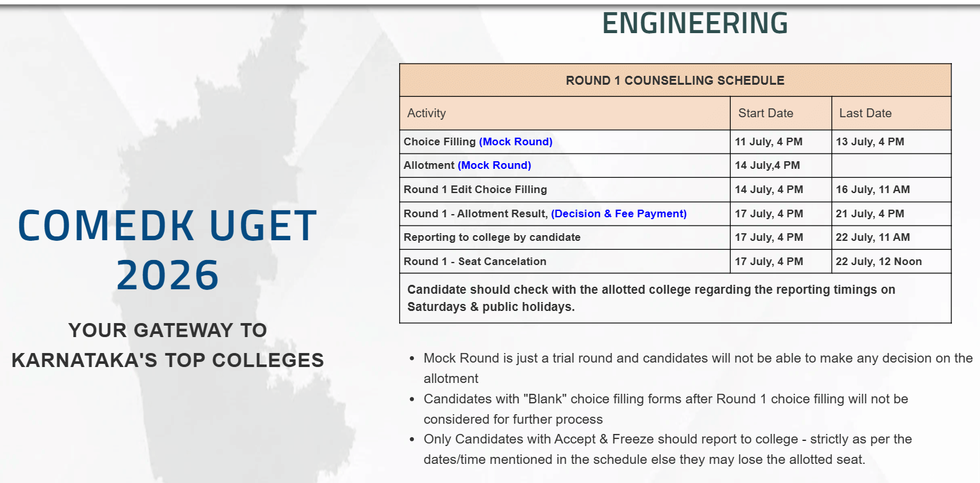The width and height of the screenshot is (980, 483).
Task: Click the Start Date column header
Action: (781, 113)
